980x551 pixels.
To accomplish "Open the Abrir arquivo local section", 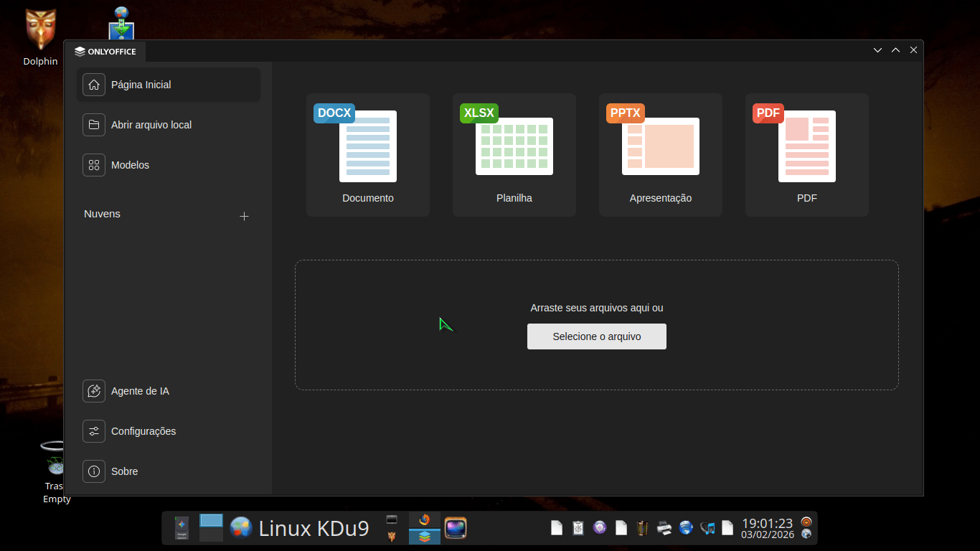I will pyautogui.click(x=151, y=125).
